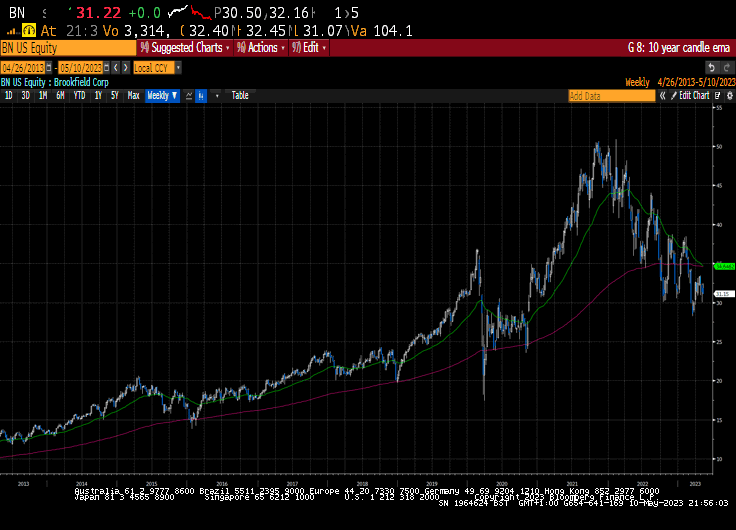Click the BN US Equity security field
The width and height of the screenshot is (736, 530).
[x=68, y=48]
